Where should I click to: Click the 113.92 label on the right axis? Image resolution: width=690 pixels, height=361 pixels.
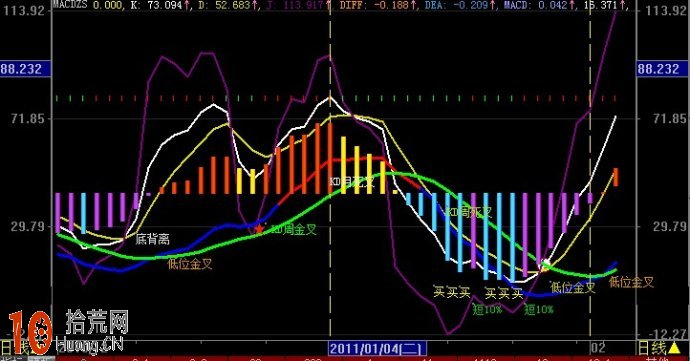tap(667, 10)
